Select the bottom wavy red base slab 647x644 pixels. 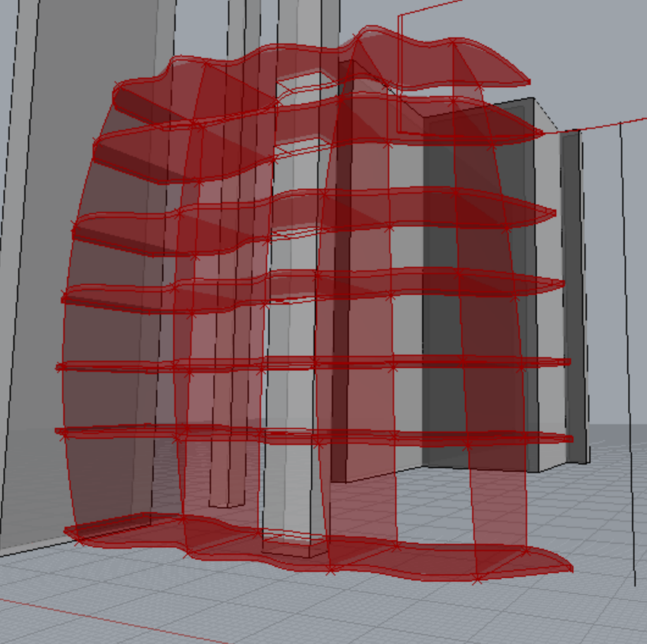tap(318, 547)
